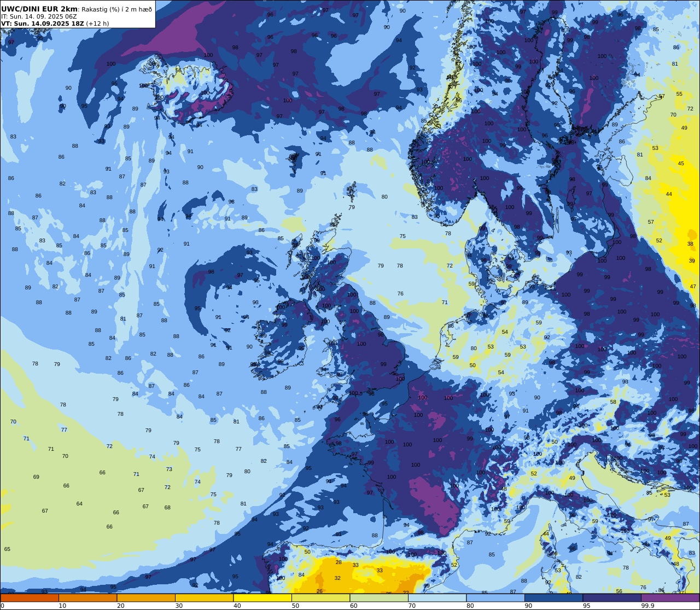The width and height of the screenshot is (700, 610).
Task: Select the light blue legend segment between 70 and 80
Action: click(437, 597)
